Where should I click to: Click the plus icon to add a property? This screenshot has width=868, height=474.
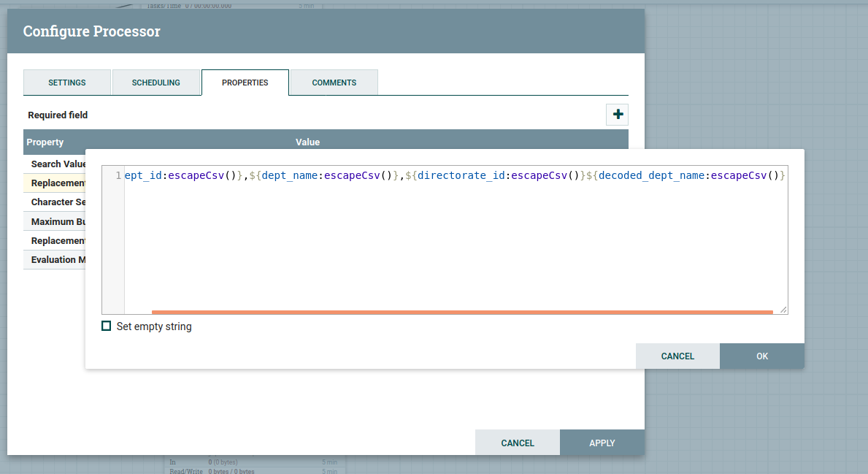click(618, 115)
